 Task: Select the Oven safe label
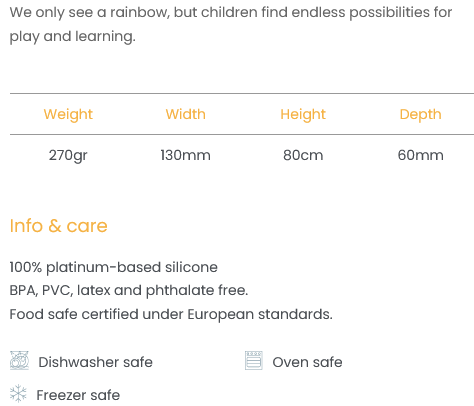click(307, 362)
